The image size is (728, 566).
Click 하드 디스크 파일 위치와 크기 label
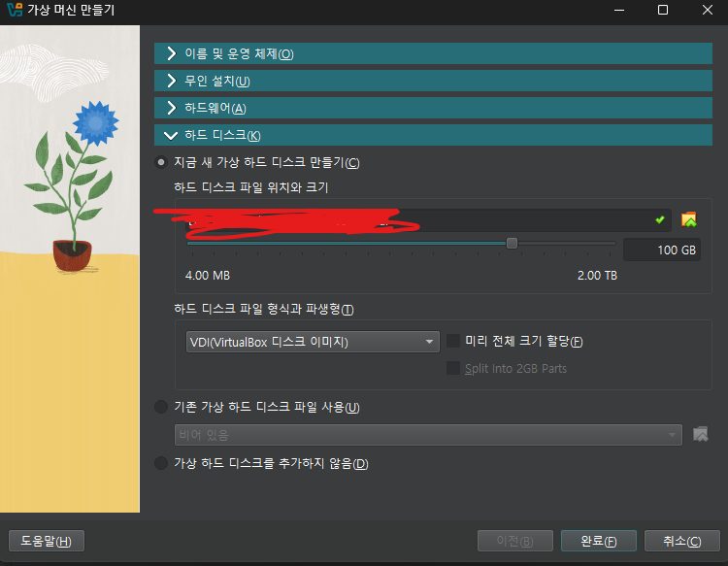pos(251,187)
